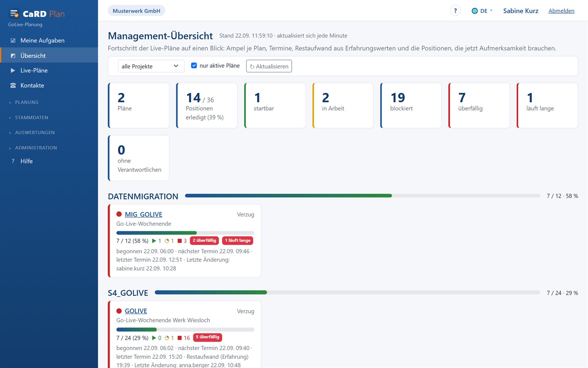Click the Übersicht sidebar icon
The height and width of the screenshot is (368, 588).
pos(13,56)
